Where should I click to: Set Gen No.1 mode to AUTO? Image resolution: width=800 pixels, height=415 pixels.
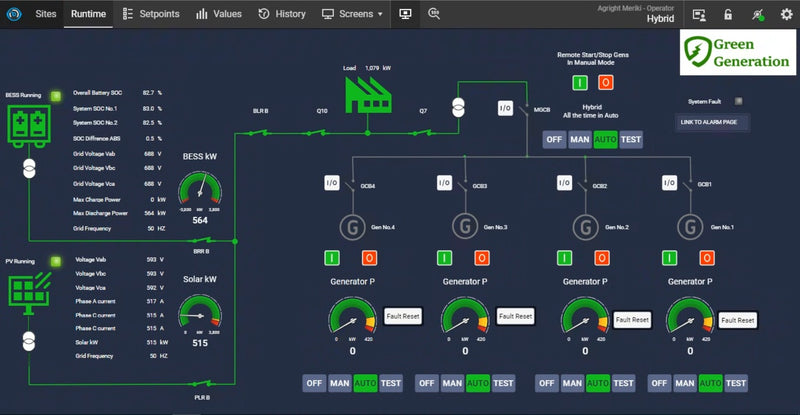pyautogui.click(x=710, y=383)
